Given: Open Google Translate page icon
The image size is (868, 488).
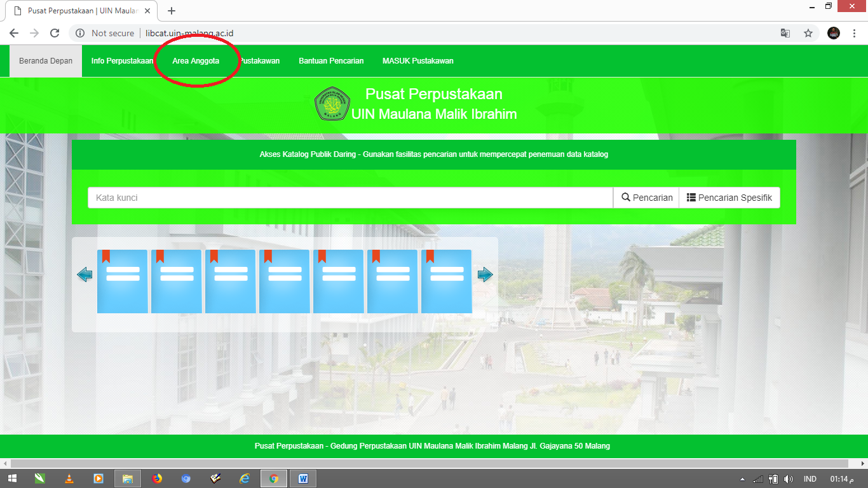Looking at the screenshot, I should click(x=785, y=33).
